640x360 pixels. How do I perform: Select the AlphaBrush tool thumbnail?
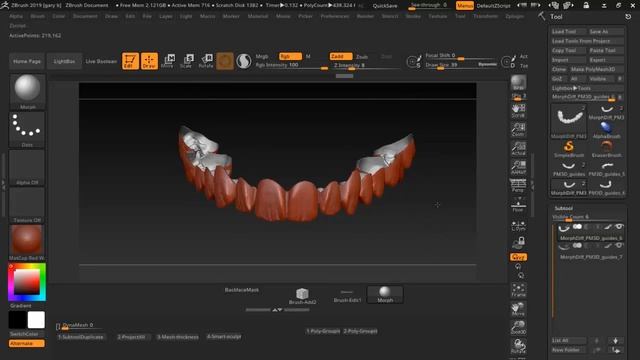point(606,130)
